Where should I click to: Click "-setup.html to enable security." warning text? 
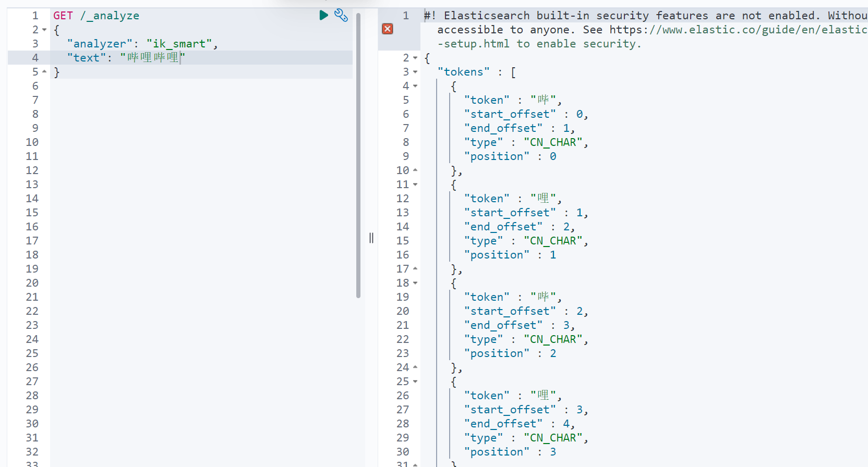(539, 44)
